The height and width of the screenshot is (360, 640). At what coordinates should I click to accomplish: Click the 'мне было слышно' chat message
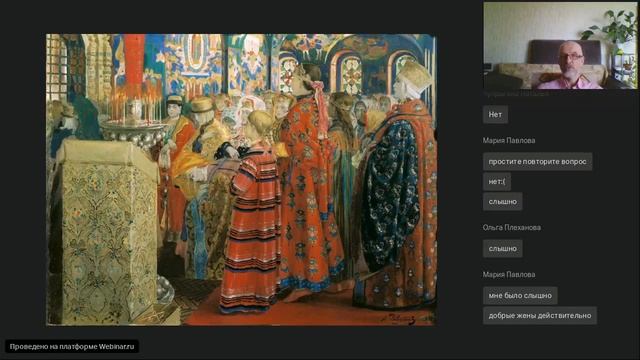point(520,296)
